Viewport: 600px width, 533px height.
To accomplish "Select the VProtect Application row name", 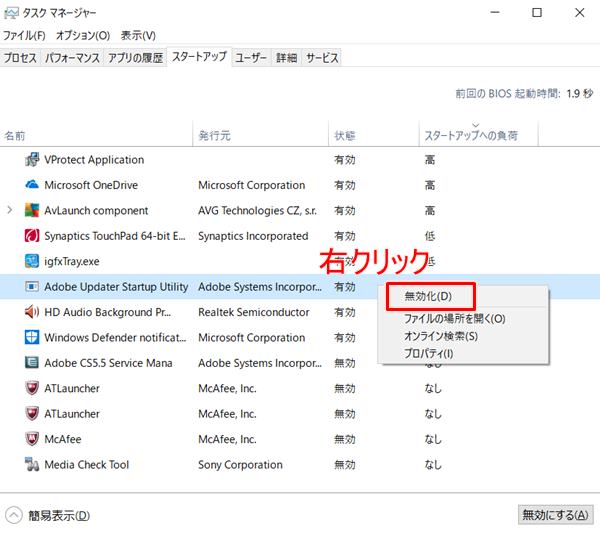I will point(94,160).
